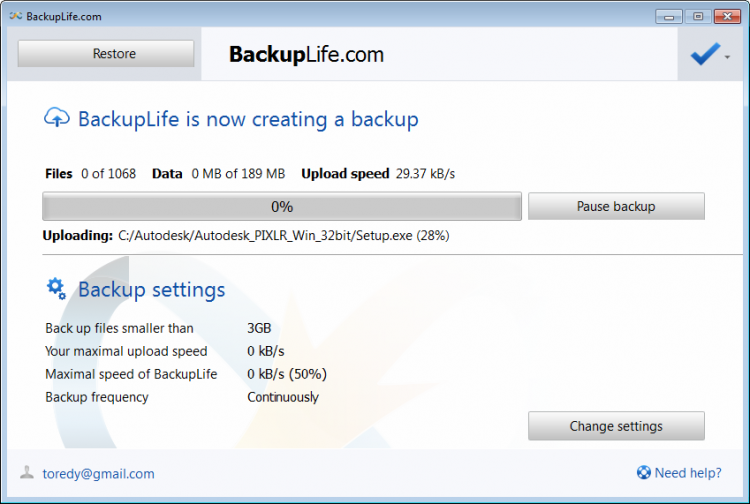Click the 'BackupLife is now creating a backup' heading

click(x=248, y=120)
